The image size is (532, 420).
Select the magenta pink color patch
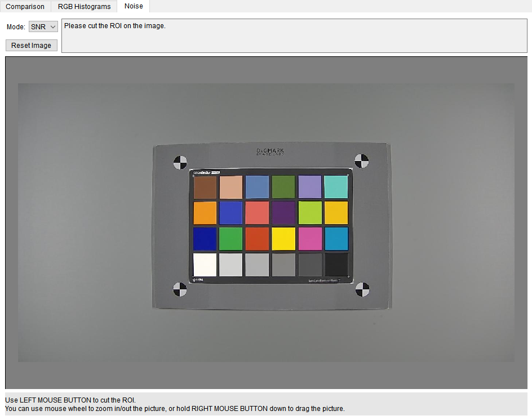(310, 239)
